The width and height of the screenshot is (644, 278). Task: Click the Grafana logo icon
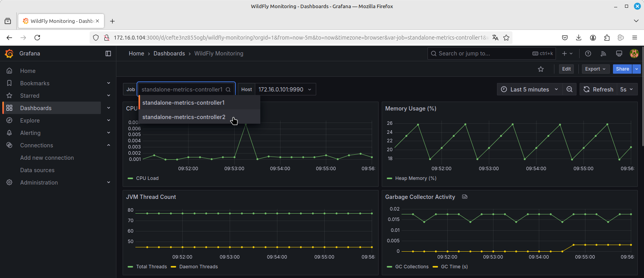point(9,54)
